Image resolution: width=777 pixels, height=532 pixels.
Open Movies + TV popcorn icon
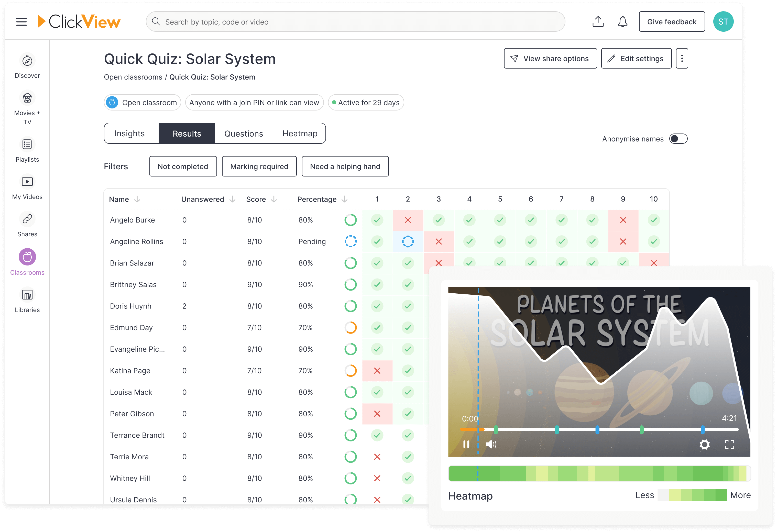coord(27,98)
